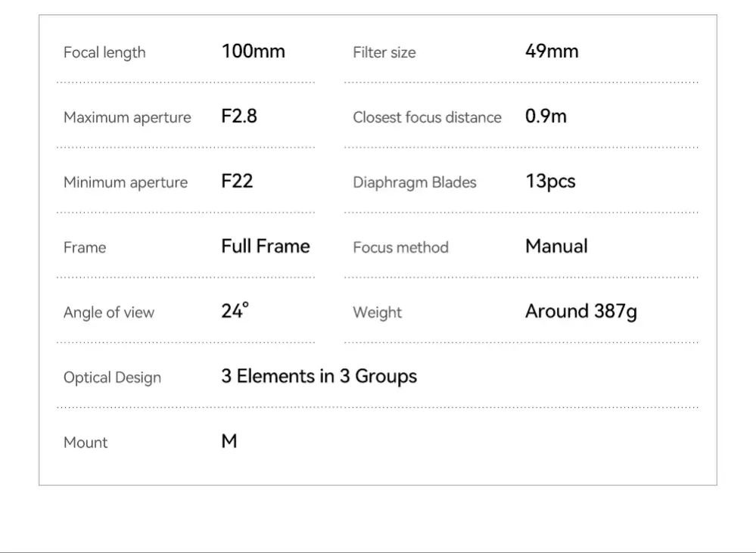
Task: Click the Around 387g weight value
Action: coord(580,312)
